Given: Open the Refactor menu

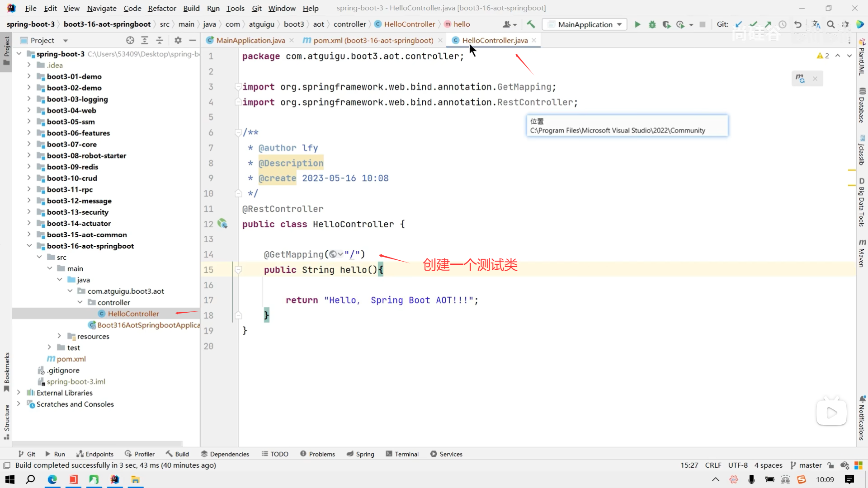Looking at the screenshot, I should (x=162, y=8).
